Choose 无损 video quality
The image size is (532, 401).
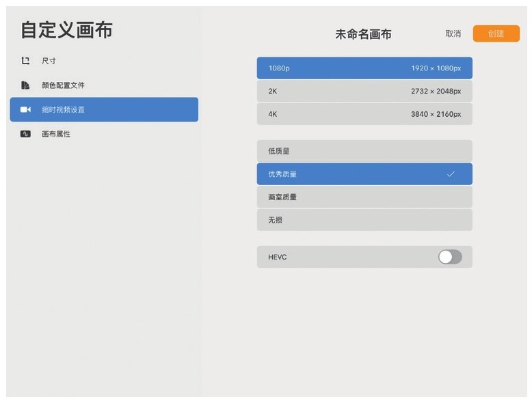pos(364,220)
